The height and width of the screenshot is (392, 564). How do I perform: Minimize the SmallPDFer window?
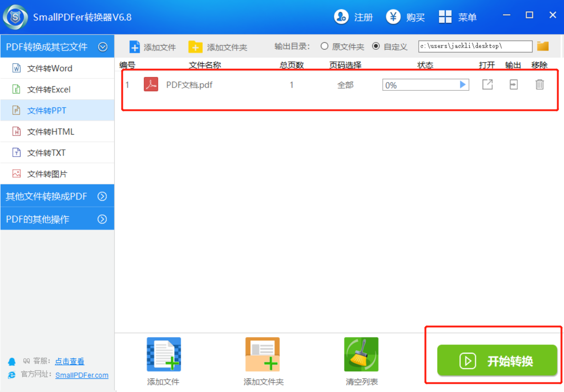tap(506, 15)
